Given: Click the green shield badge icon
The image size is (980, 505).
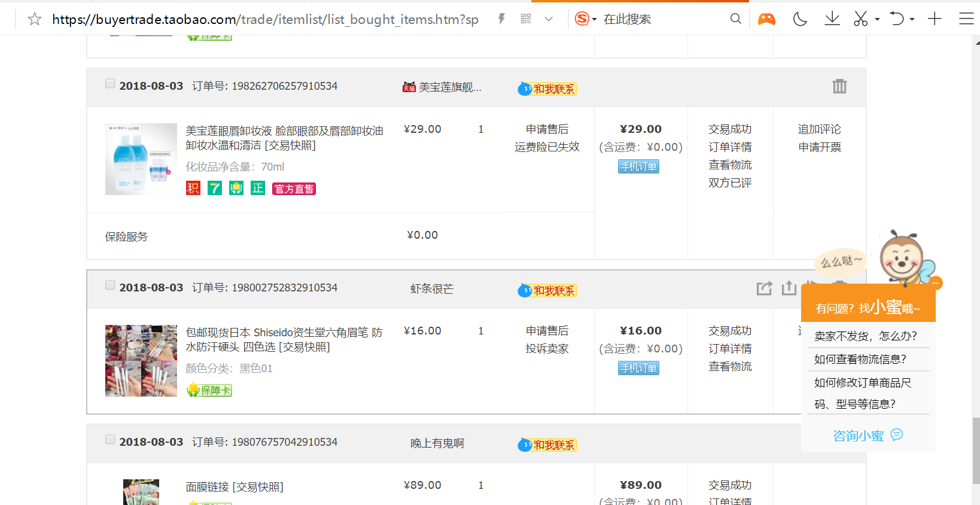Looking at the screenshot, I should tap(236, 188).
